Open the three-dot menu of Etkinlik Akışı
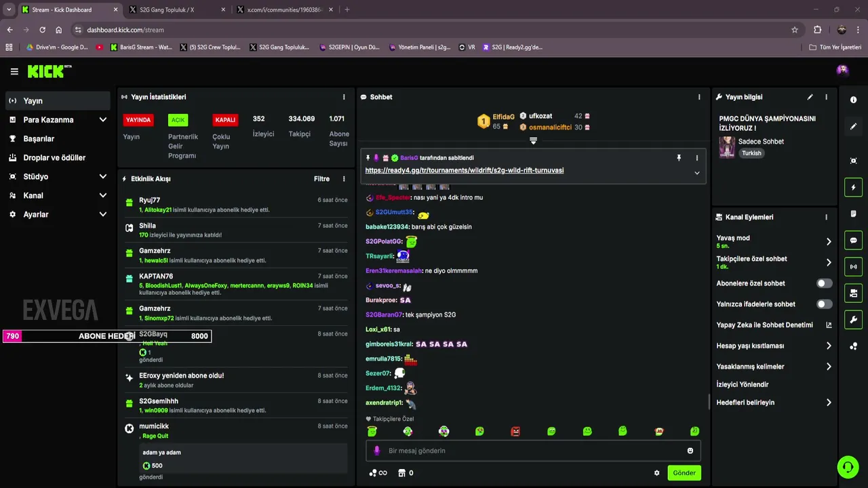This screenshot has height=488, width=868. pyautogui.click(x=344, y=179)
